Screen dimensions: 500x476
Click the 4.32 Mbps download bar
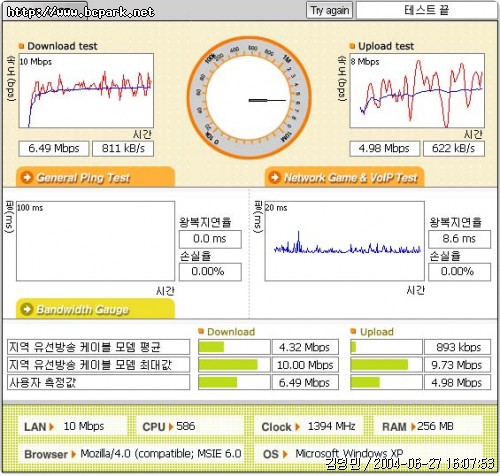click(234, 347)
